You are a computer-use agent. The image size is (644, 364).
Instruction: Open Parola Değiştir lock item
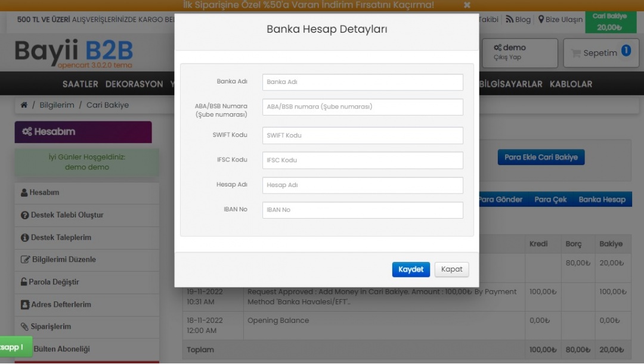(54, 282)
